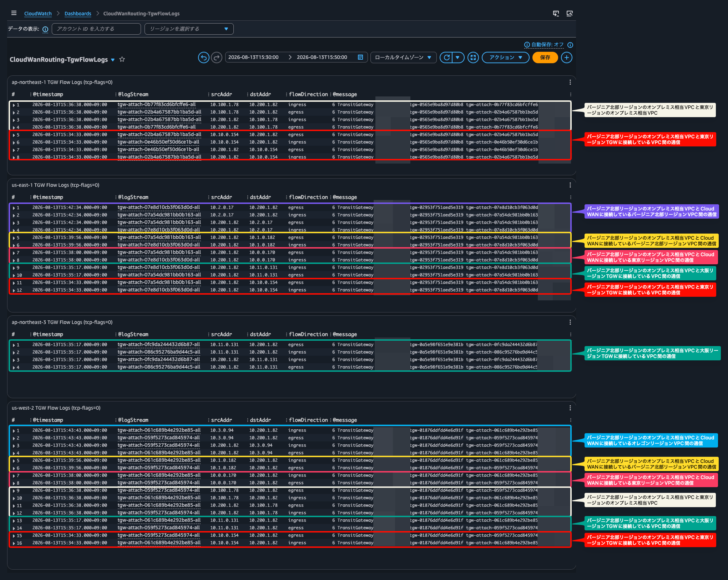Open log stream link in us-west-2 row 3
The height and width of the screenshot is (580, 728).
coord(159,445)
